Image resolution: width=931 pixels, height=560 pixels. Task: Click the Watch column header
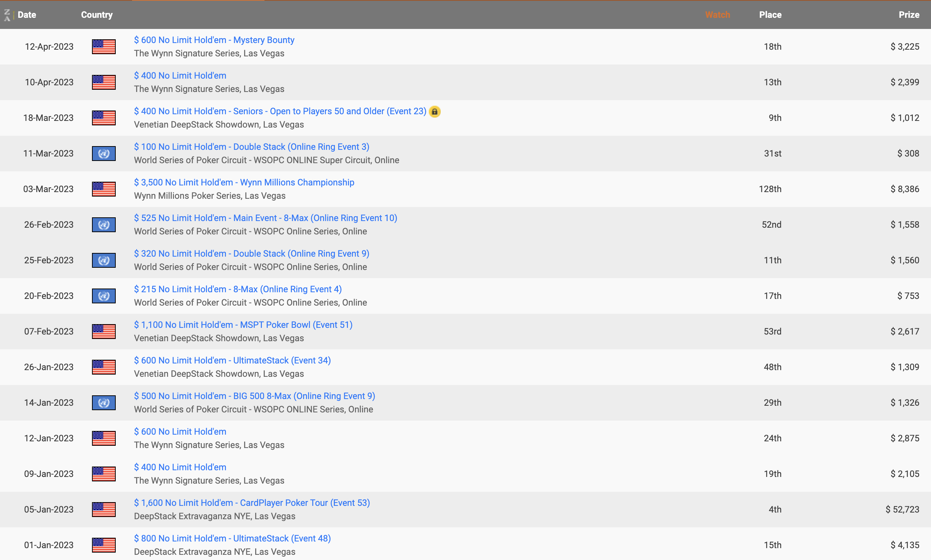718,15
